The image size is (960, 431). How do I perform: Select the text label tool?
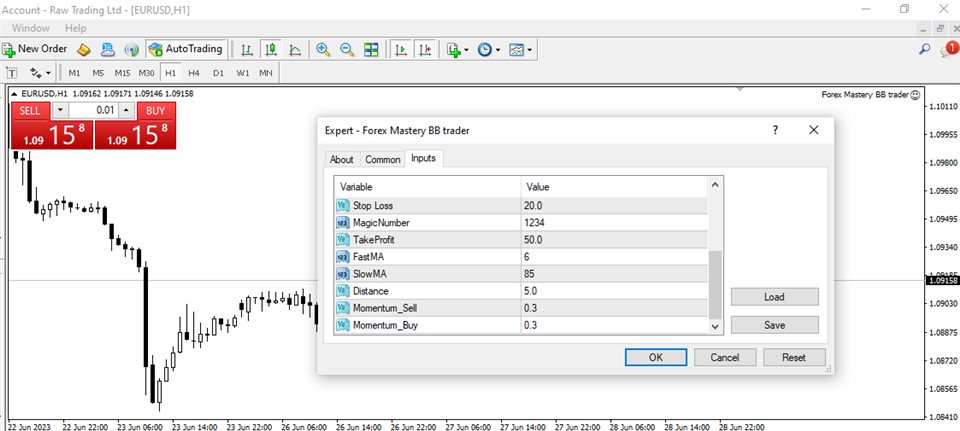pos(12,73)
